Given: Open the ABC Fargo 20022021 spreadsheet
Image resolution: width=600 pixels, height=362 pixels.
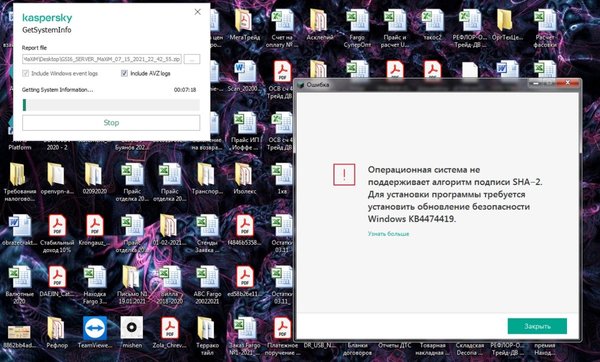Looking at the screenshot, I should coord(207,277).
